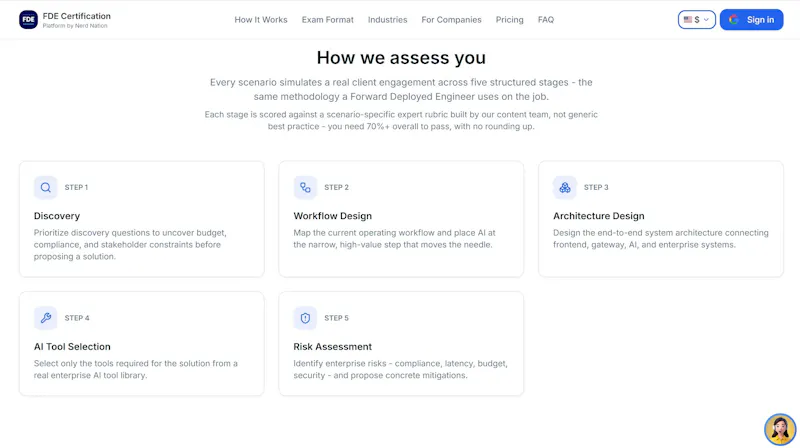Image resolution: width=800 pixels, height=448 pixels.
Task: Click the FDE logo icon
Action: [29, 19]
